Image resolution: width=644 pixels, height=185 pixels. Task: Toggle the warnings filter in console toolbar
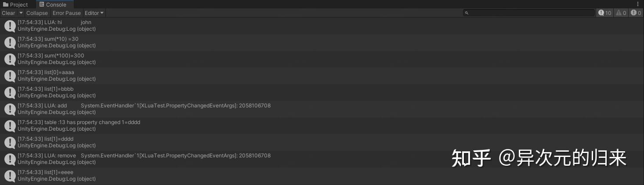point(621,13)
